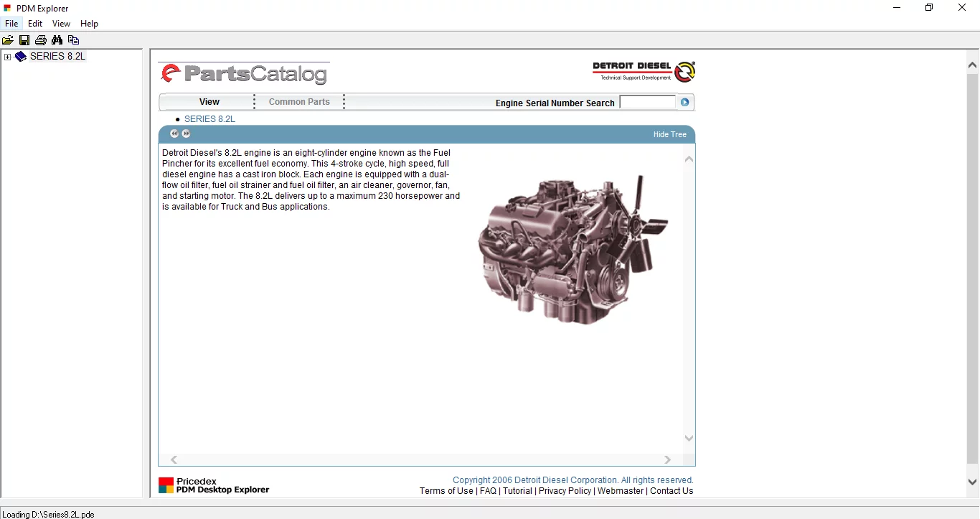Open the View menu
980x519 pixels.
point(61,23)
